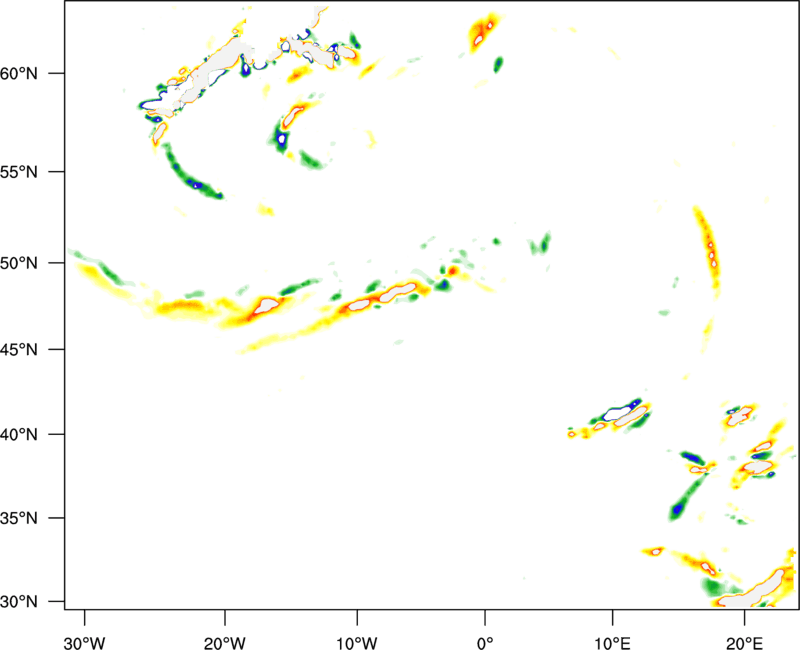Click the 10°E longitude label

click(x=612, y=643)
